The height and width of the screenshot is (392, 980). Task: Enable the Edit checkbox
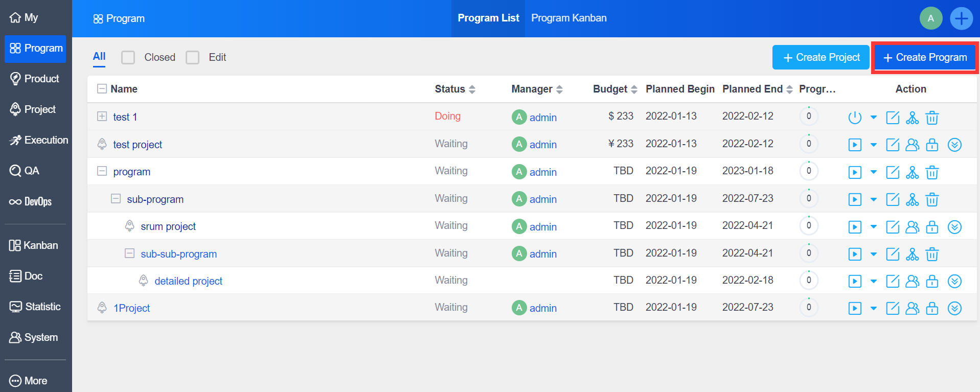(x=192, y=57)
